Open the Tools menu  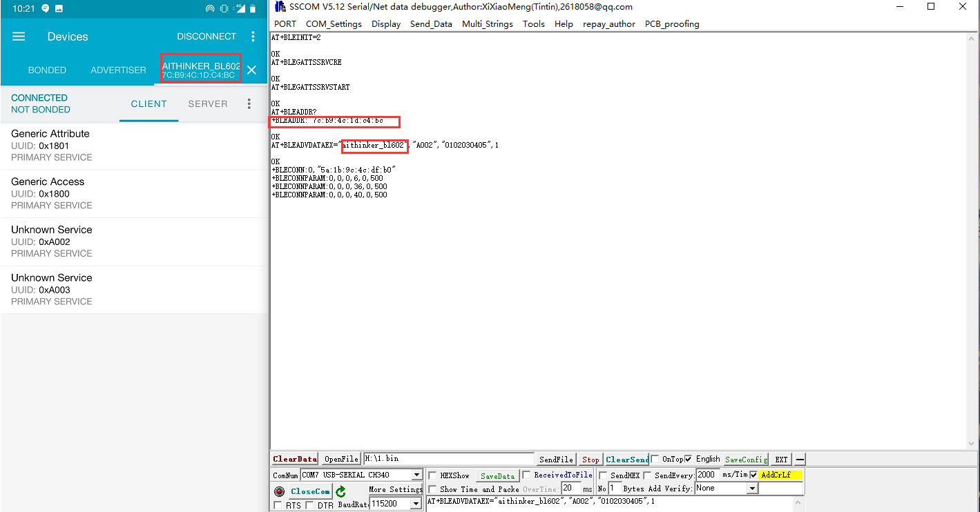(534, 23)
